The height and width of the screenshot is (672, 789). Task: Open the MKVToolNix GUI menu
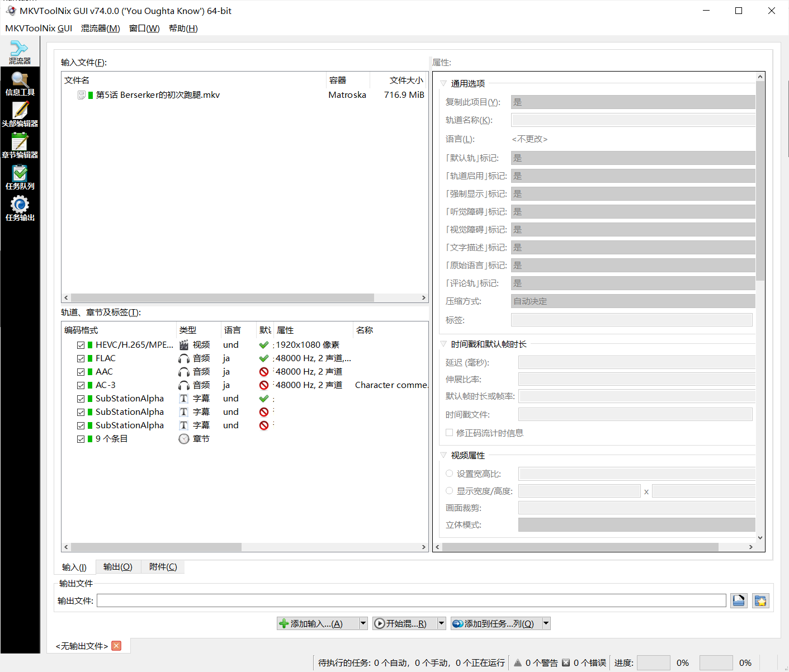[39, 28]
